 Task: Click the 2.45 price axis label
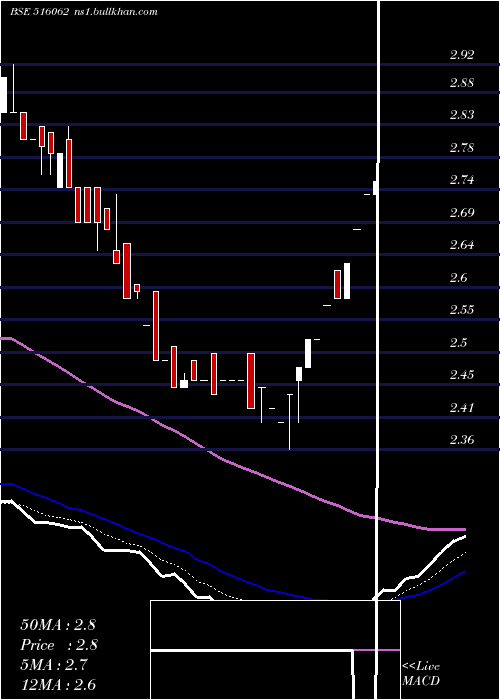pyautogui.click(x=462, y=375)
